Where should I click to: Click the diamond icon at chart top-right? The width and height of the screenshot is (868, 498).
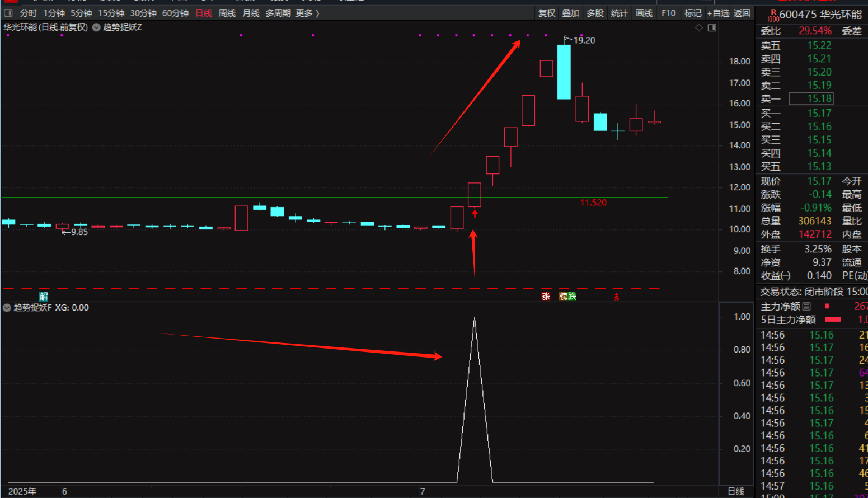699,27
